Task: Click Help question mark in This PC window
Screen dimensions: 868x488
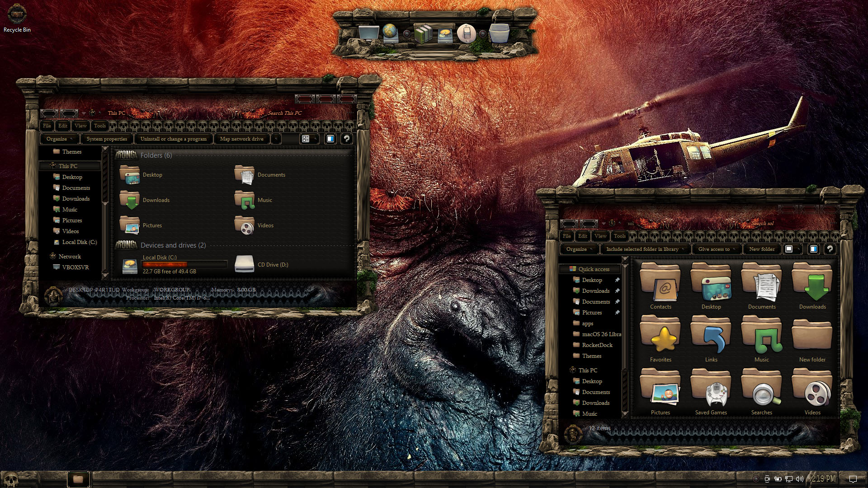Action: pyautogui.click(x=346, y=139)
